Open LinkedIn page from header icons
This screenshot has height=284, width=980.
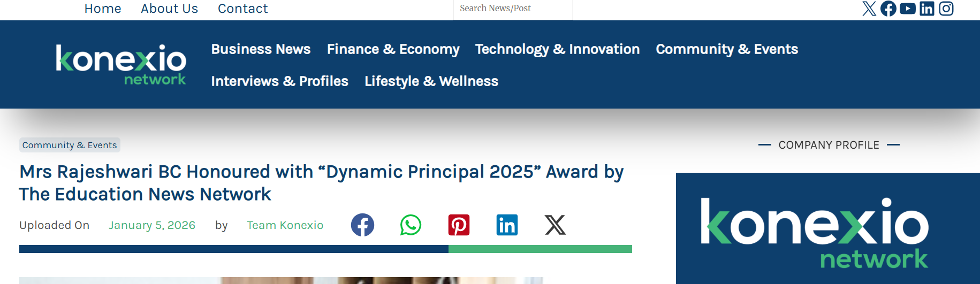[927, 9]
